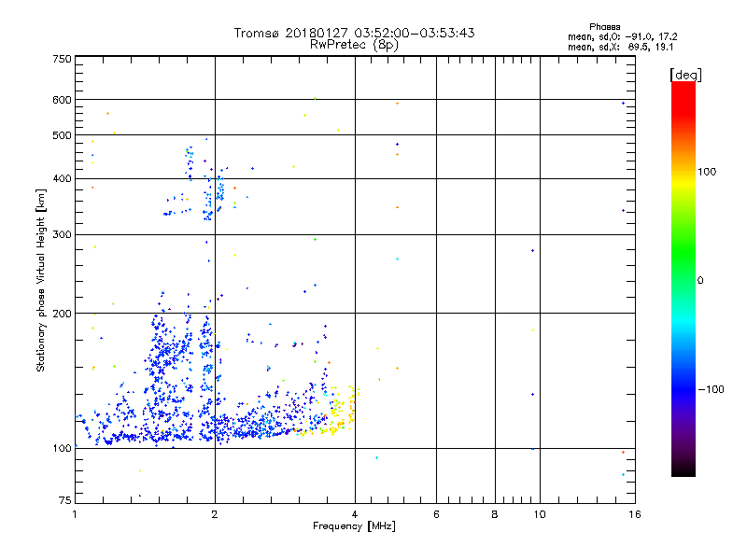The image size is (747, 560).
Task: Click the y-axis '750' tick label
Action: click(62, 59)
